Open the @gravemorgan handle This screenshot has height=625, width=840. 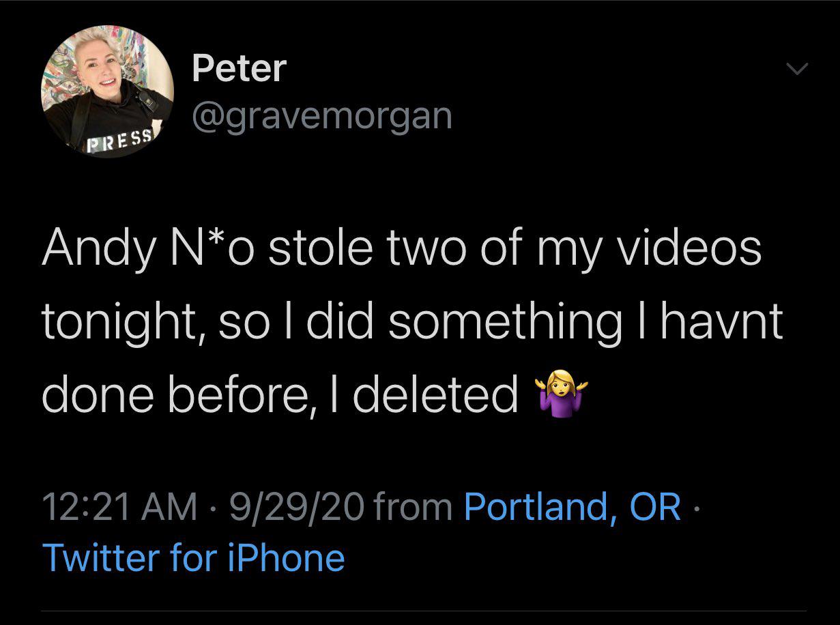click(322, 115)
